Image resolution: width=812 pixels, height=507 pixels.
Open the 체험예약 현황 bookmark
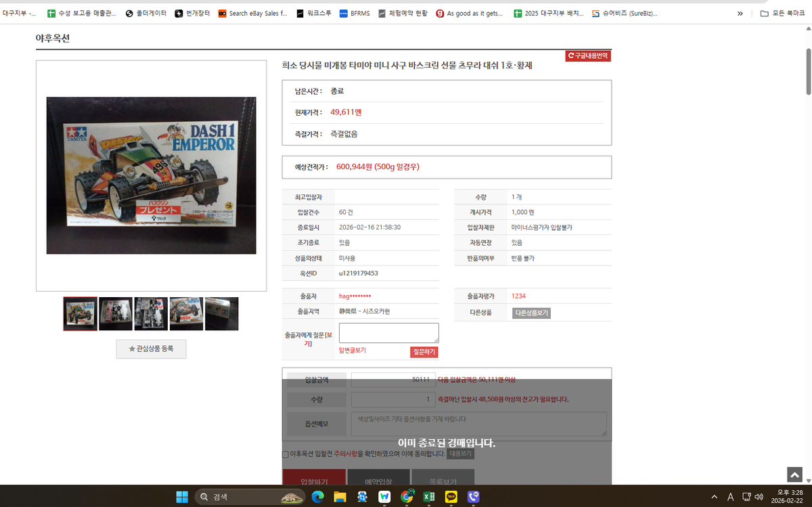coord(403,13)
